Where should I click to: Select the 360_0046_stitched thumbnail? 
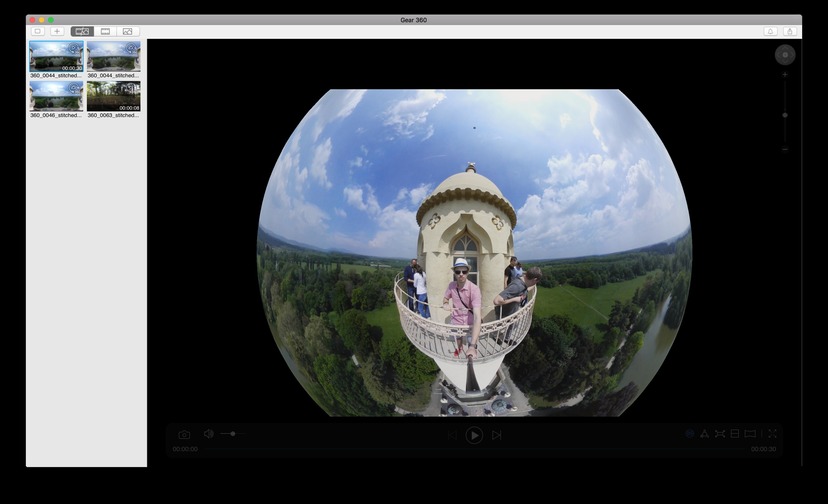pyautogui.click(x=57, y=96)
